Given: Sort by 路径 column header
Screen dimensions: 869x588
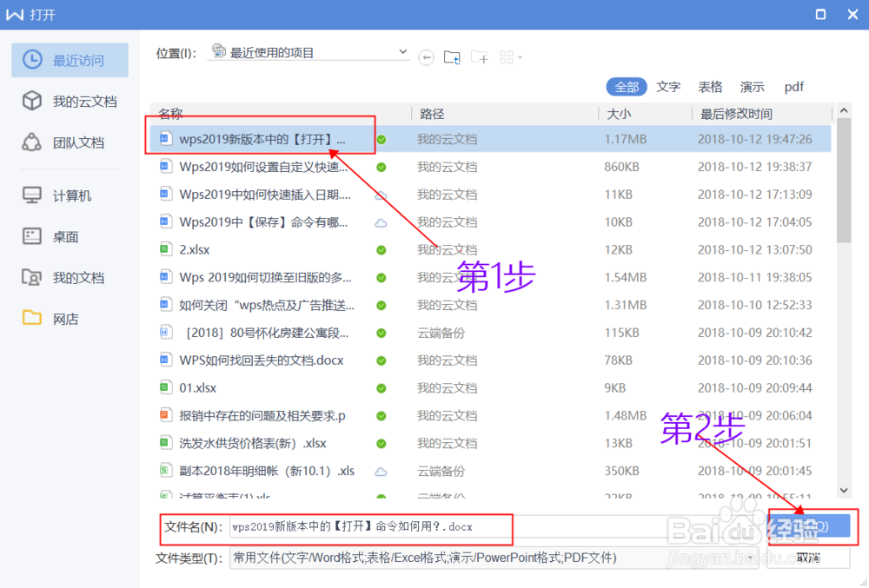Looking at the screenshot, I should [x=432, y=114].
